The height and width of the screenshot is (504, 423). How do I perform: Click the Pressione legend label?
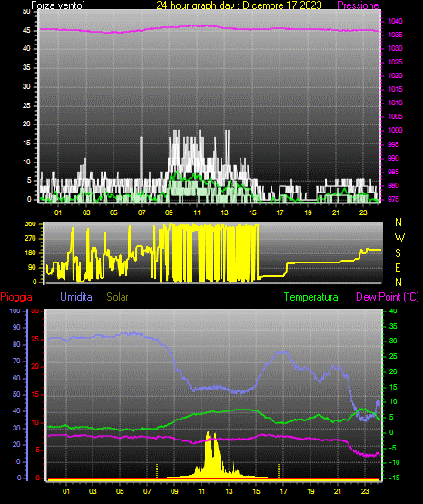pos(358,5)
